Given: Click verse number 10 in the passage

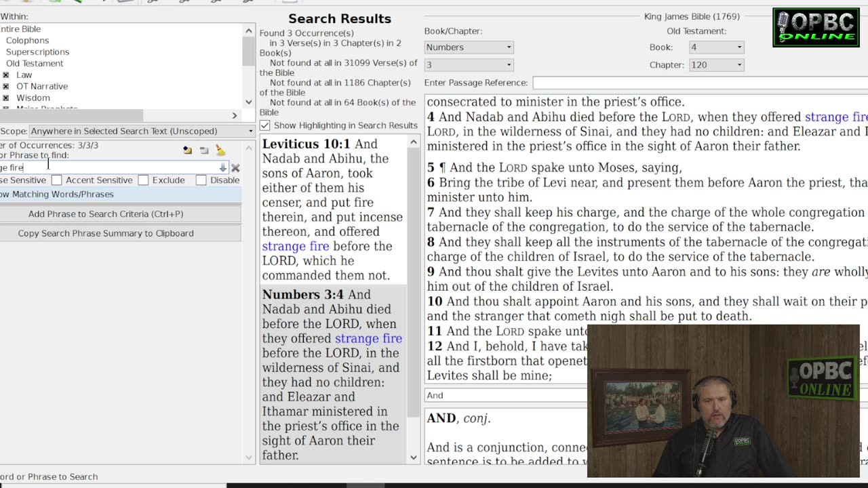Looking at the screenshot, I should (x=435, y=302).
